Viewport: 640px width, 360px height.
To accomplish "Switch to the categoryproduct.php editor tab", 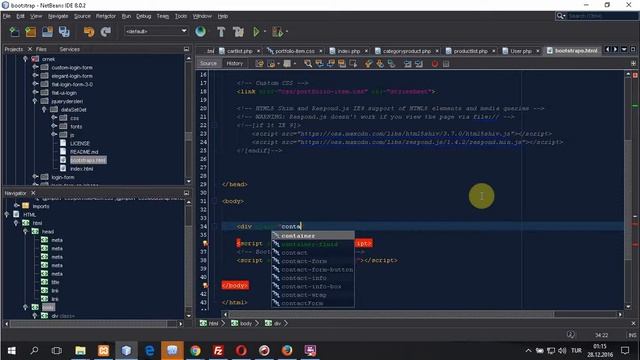I will pos(407,51).
